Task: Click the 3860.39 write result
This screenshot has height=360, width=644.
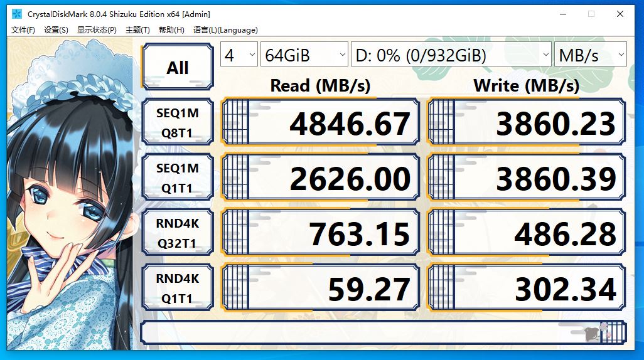Action: pos(527,177)
